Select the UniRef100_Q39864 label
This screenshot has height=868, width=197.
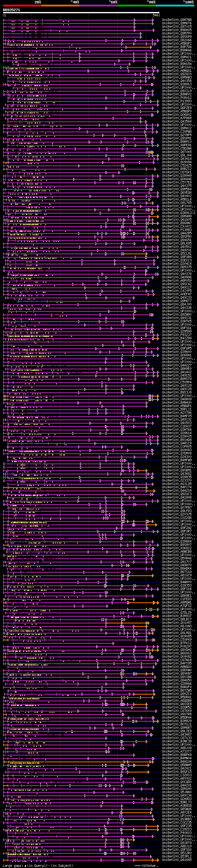(177, 542)
